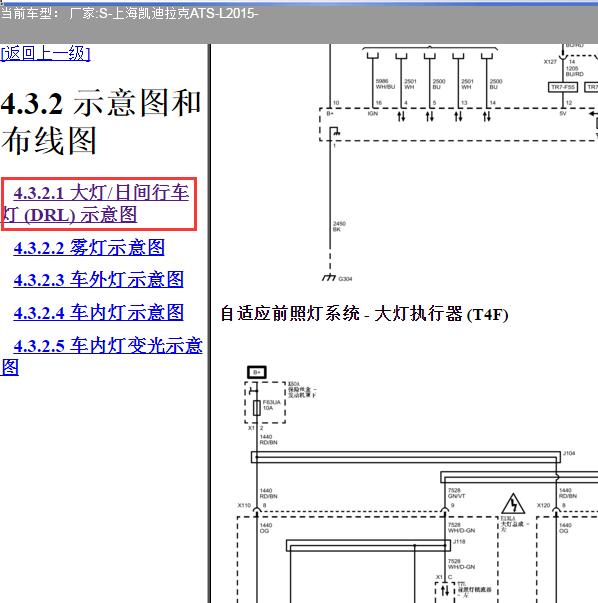Image resolution: width=598 pixels, height=603 pixels.
Task: Click the 2450 BK wire label
Action: pos(339,226)
